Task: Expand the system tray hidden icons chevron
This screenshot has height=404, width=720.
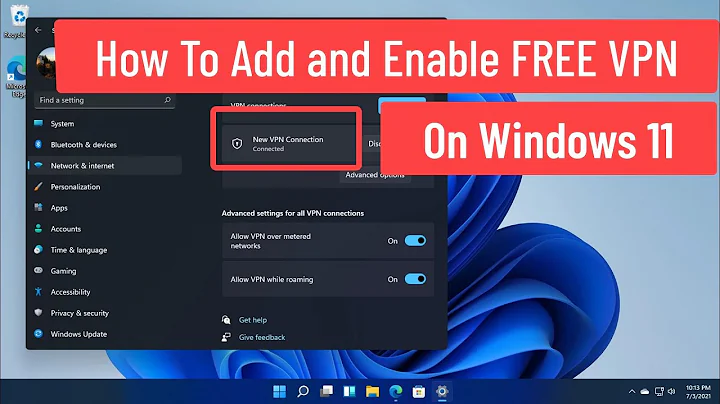Action: coord(632,392)
